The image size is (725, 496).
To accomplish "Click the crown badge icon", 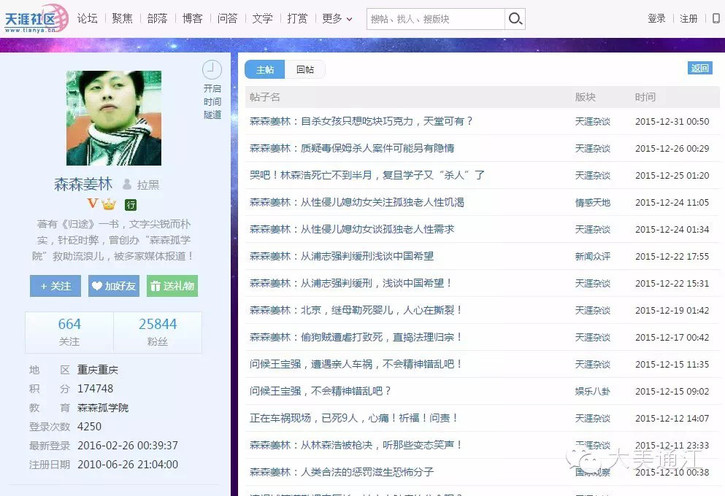I will tap(108, 204).
